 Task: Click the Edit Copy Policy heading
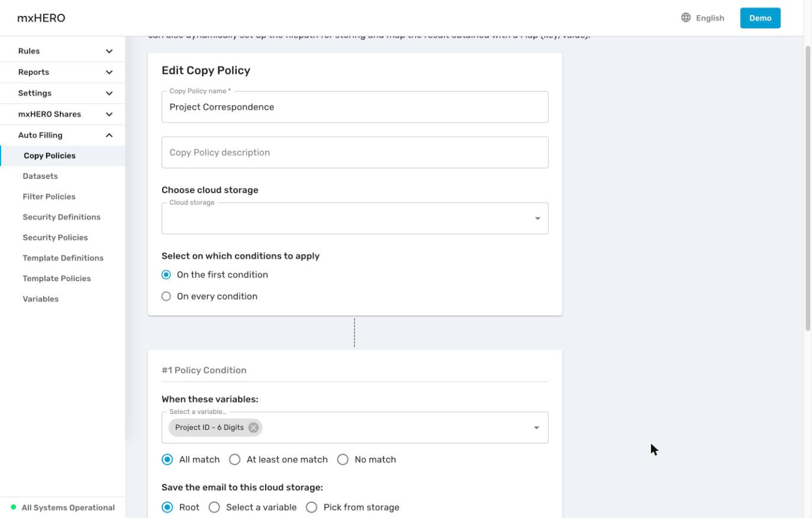coord(206,70)
